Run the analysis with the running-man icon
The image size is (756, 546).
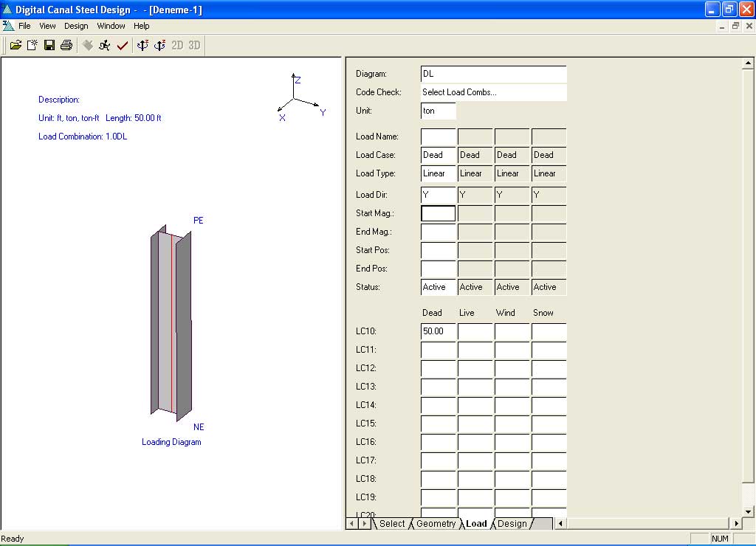[105, 45]
